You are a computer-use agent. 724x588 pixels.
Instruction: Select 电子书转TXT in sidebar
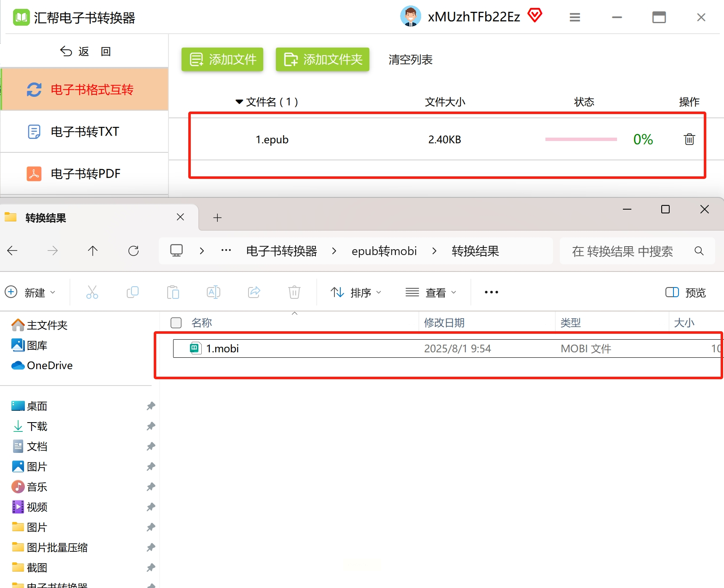(x=84, y=132)
